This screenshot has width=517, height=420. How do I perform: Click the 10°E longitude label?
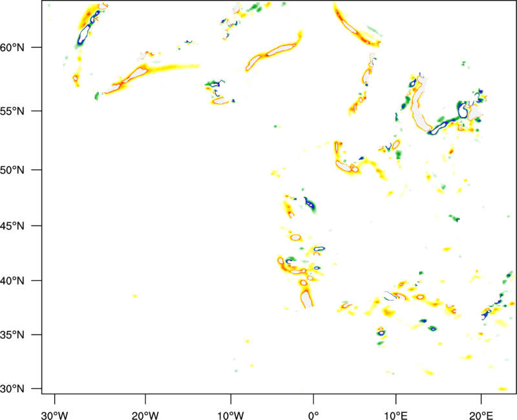point(396,415)
